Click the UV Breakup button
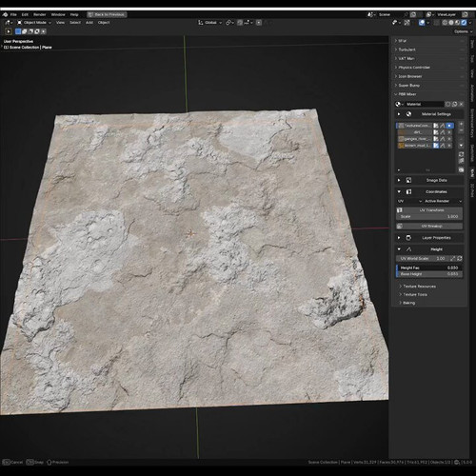Screen dimensions: 476x476 [429, 227]
